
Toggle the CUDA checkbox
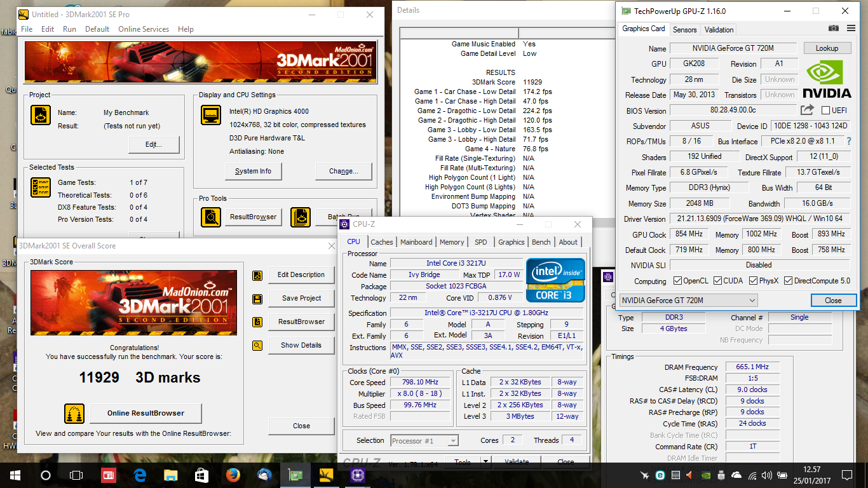718,281
